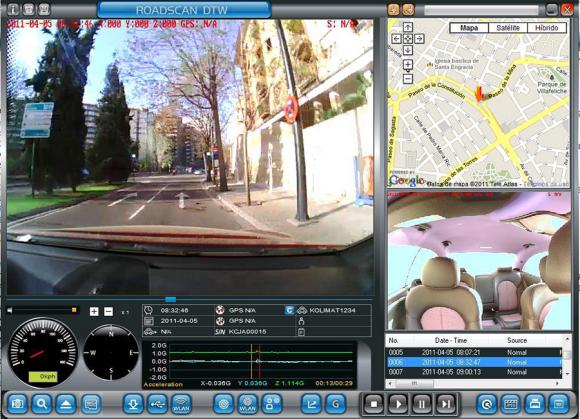Select recording 0005 from 08:07:21

click(473, 352)
